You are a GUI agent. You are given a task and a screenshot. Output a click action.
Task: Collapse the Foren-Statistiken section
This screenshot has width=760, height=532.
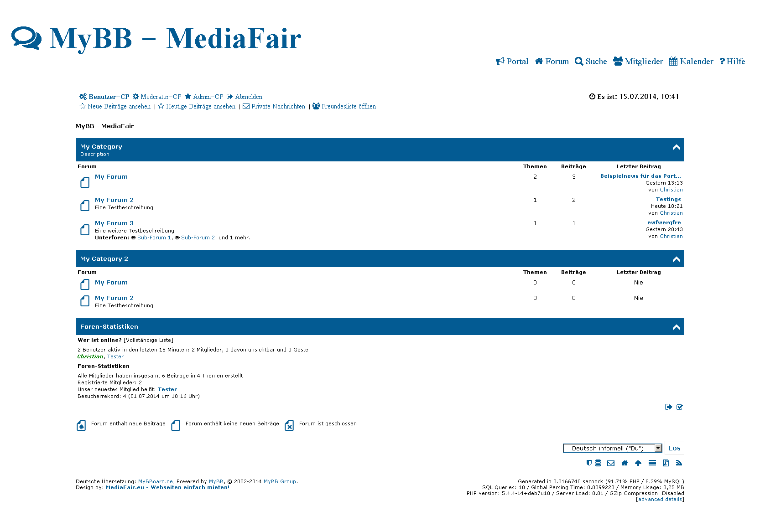click(x=677, y=327)
